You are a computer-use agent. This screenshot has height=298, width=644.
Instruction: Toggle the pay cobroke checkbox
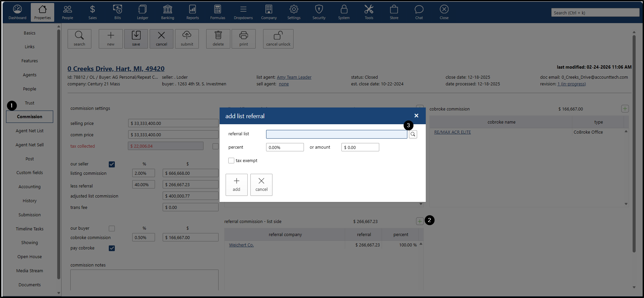112,248
